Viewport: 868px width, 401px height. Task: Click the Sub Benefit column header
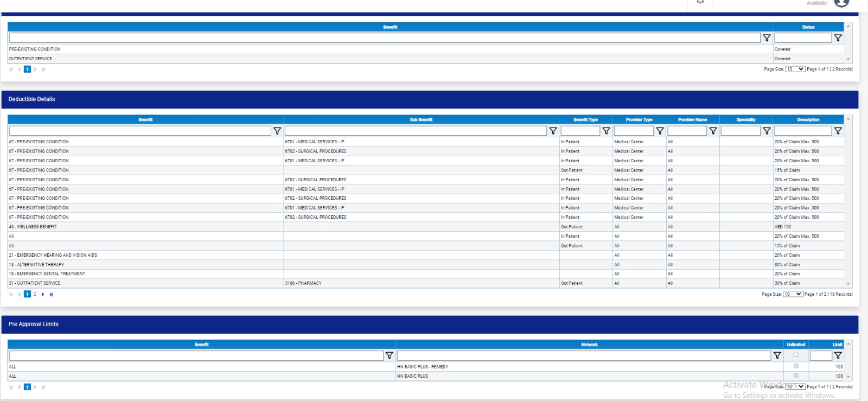pos(421,119)
